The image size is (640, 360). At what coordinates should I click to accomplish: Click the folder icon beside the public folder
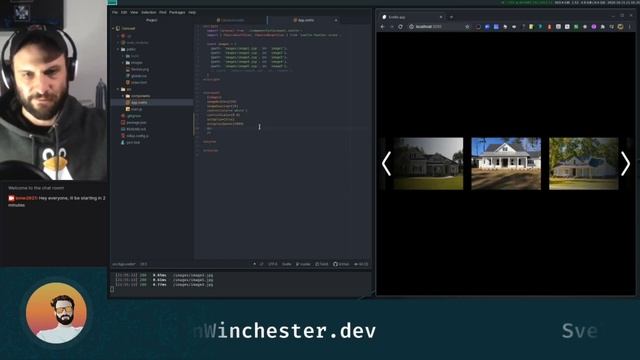[x=123, y=49]
